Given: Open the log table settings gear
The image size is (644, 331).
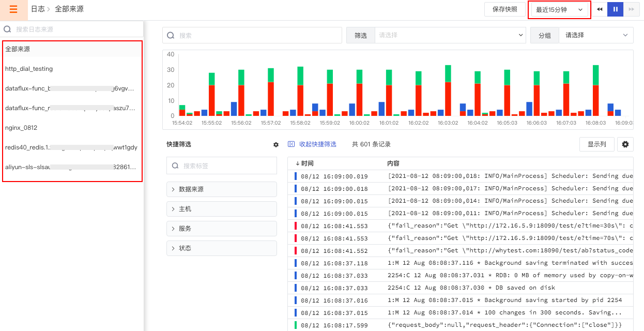Looking at the screenshot, I should 625,144.
